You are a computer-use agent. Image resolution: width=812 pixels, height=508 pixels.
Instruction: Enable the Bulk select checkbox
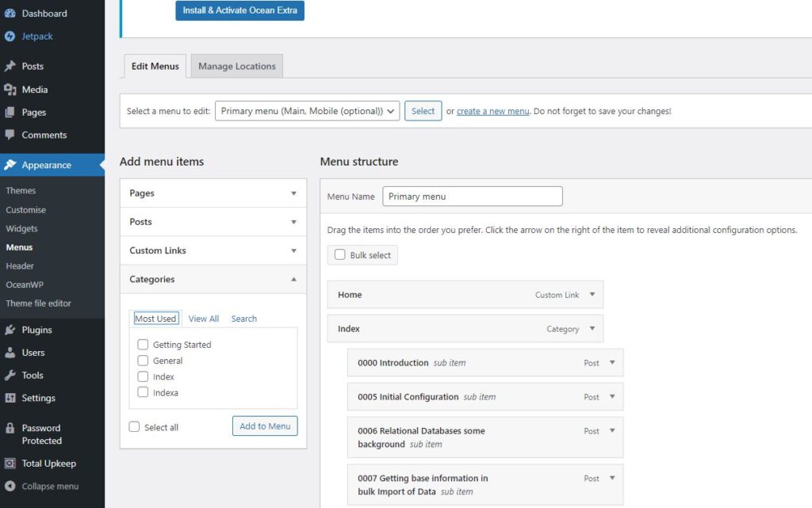tap(339, 254)
